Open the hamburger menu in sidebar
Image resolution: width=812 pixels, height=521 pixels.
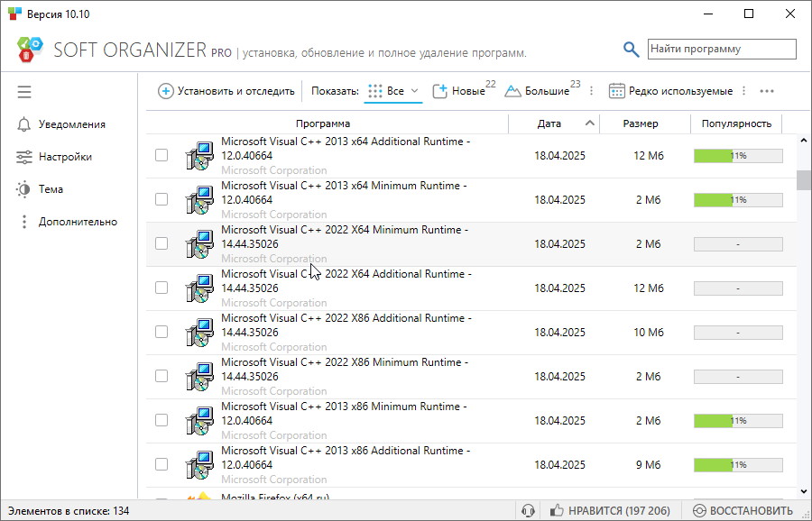(24, 92)
